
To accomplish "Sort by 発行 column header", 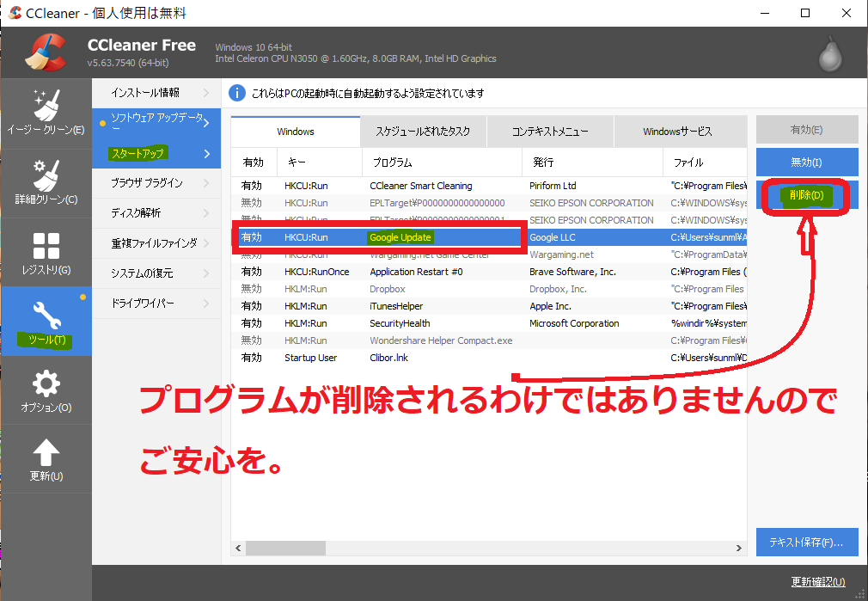I will [592, 163].
